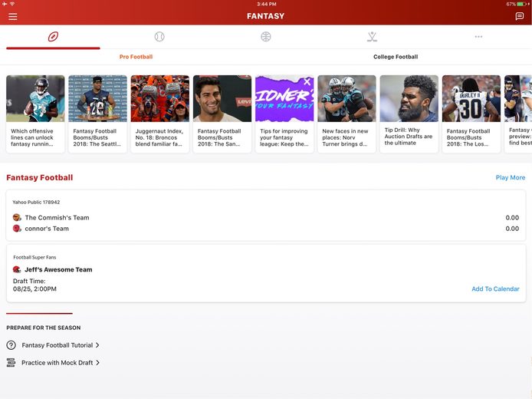This screenshot has width=532, height=399.
Task: Select The Commish's Team row
Action: pyautogui.click(x=266, y=217)
